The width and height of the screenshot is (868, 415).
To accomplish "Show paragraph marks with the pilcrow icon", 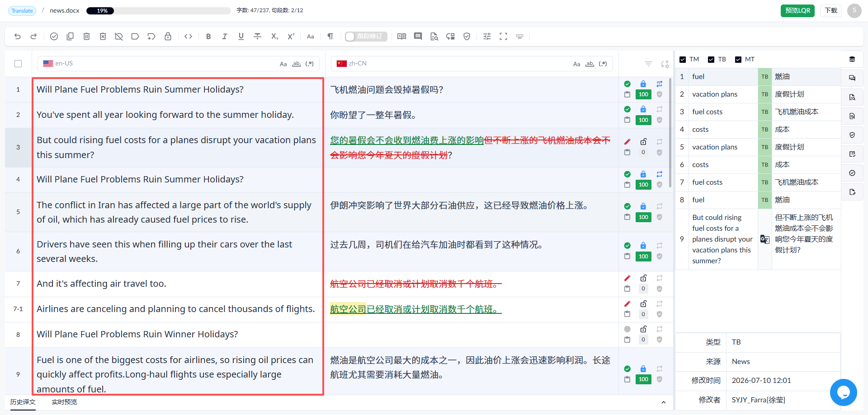I will click(330, 37).
